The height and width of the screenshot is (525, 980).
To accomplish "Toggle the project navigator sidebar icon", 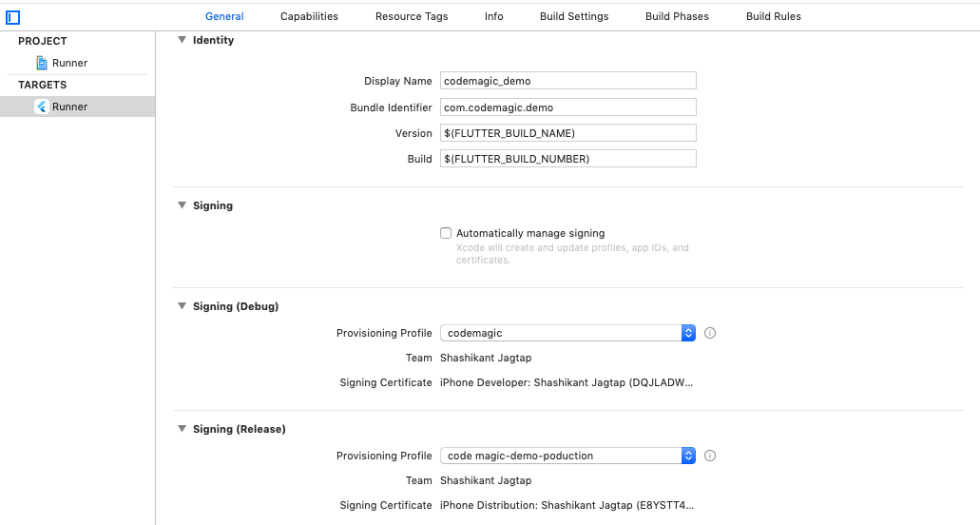I will point(12,17).
